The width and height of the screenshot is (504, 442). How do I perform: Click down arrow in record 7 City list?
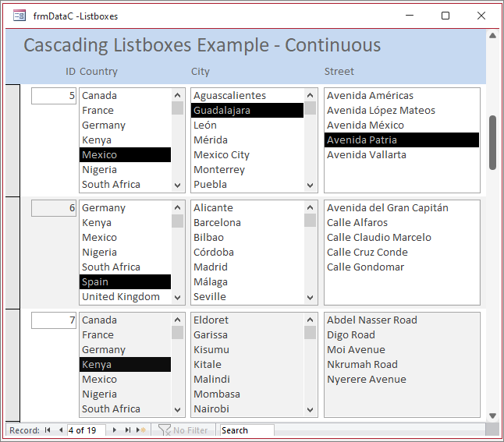point(310,410)
